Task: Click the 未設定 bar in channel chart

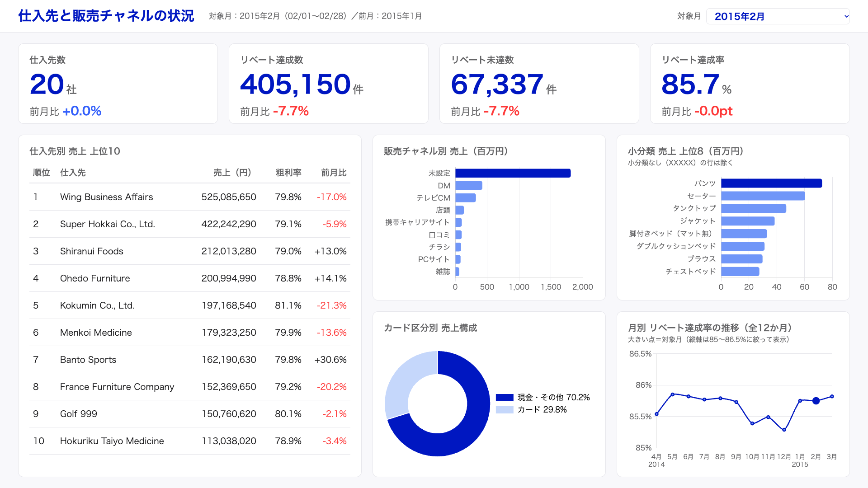Action: click(513, 173)
